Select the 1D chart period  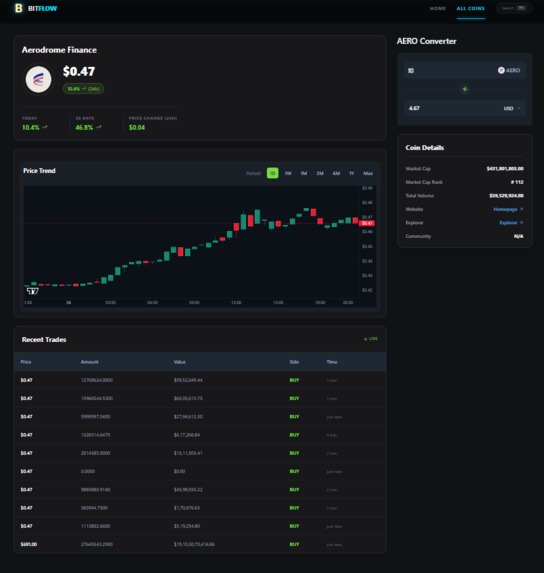point(273,173)
